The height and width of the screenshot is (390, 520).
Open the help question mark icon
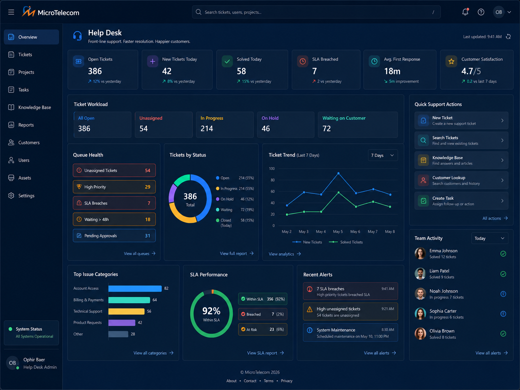click(x=481, y=12)
